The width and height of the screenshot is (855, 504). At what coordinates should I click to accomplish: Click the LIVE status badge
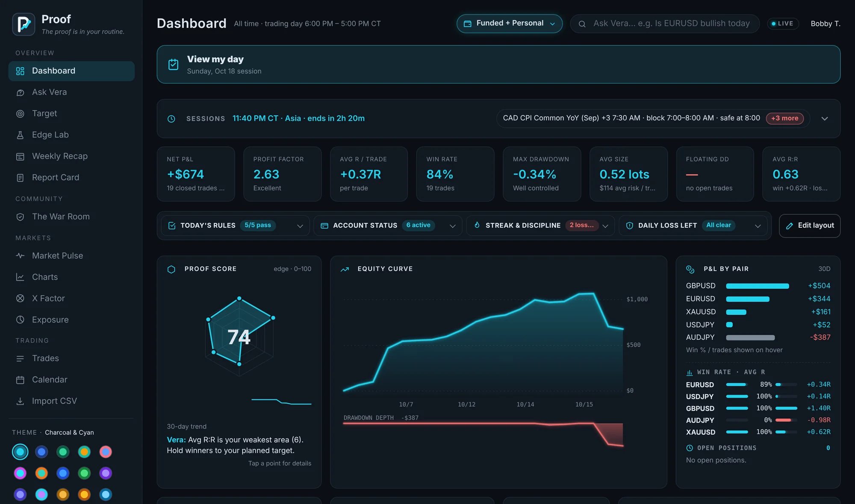point(783,23)
